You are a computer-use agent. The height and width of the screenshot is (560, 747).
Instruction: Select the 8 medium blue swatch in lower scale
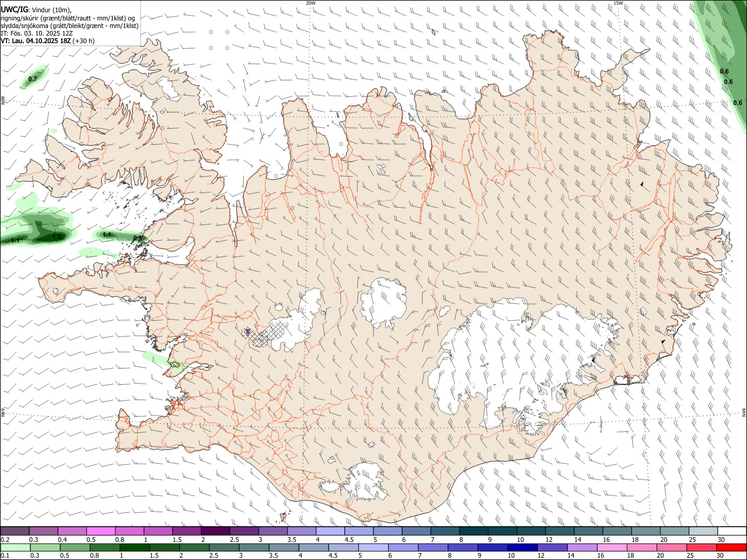tap(463, 548)
